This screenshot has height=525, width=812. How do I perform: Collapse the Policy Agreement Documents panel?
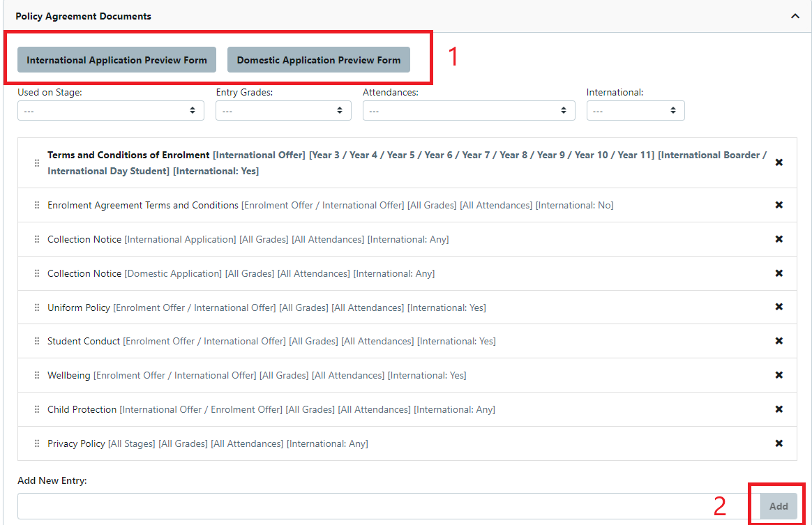[795, 15]
